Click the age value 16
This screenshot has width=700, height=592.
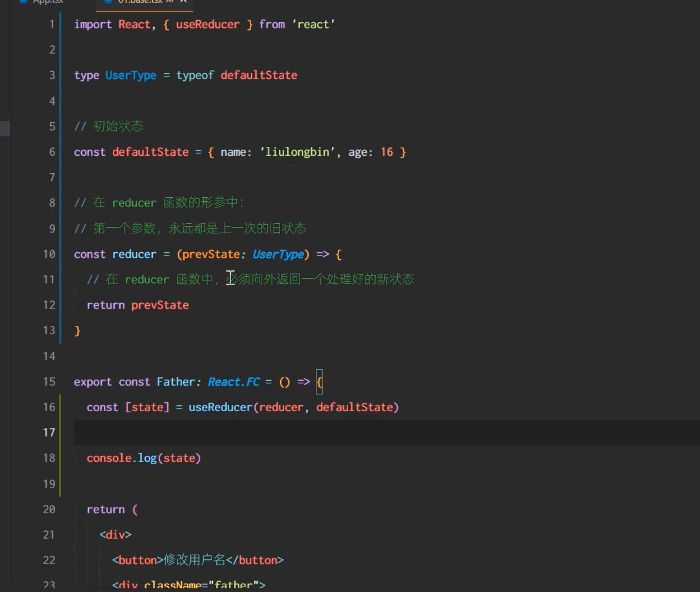386,152
